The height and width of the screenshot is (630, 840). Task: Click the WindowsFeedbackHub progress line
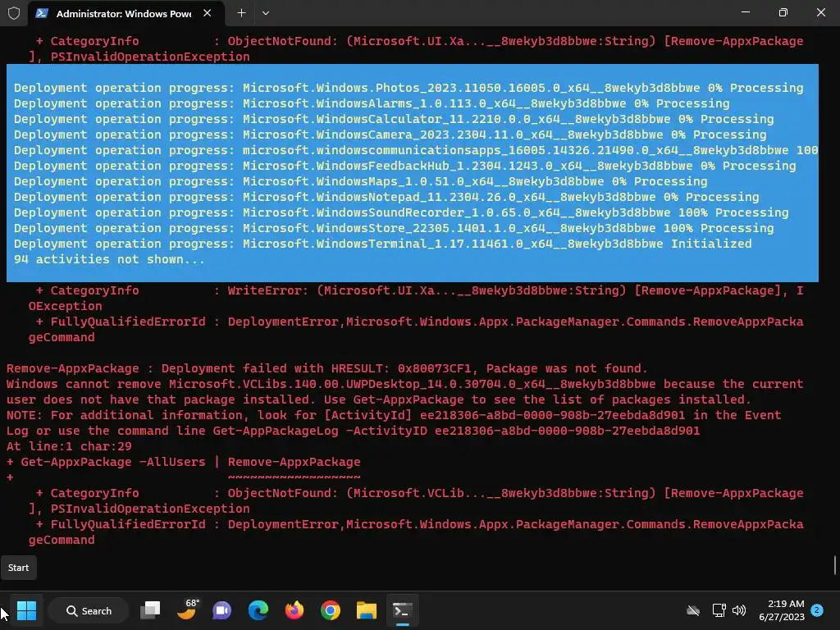404,166
